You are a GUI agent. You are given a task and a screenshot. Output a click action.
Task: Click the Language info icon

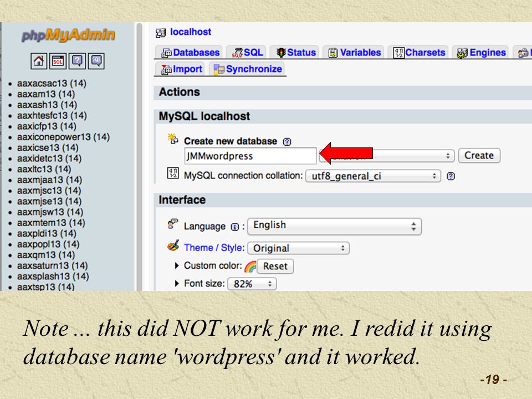point(235,227)
